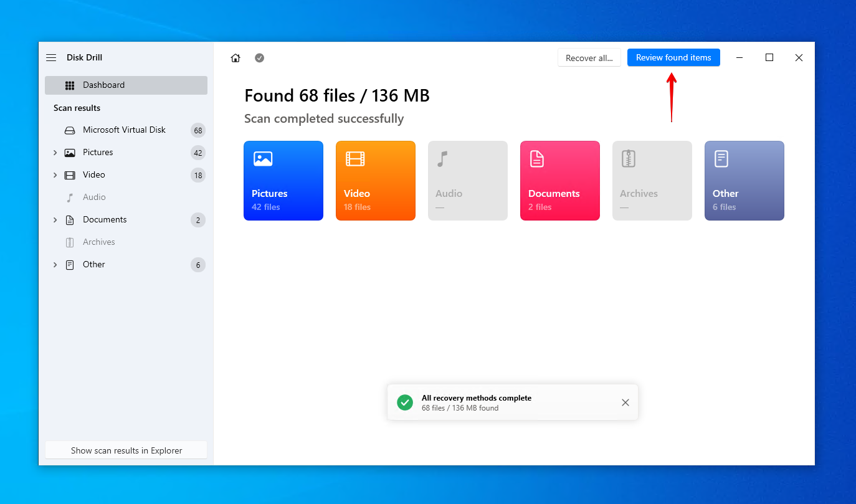Open the Documents category tile
The width and height of the screenshot is (856, 504).
coord(560,181)
